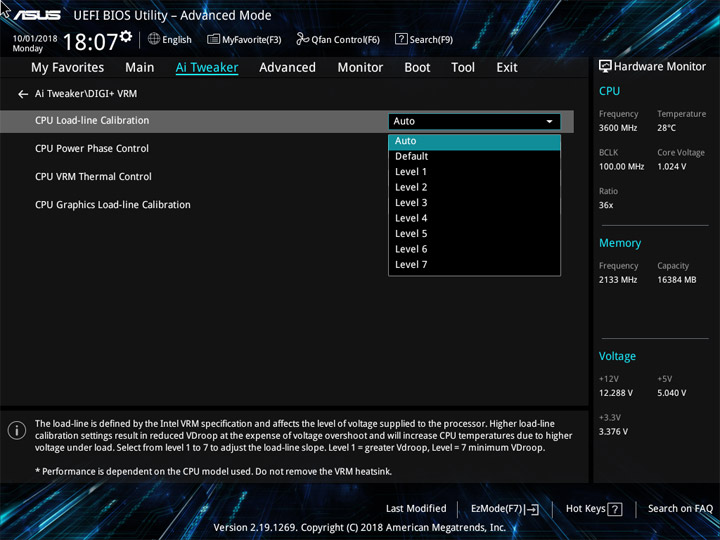720x540 pixels.
Task: Click Ratio value 36x
Action: (x=606, y=205)
